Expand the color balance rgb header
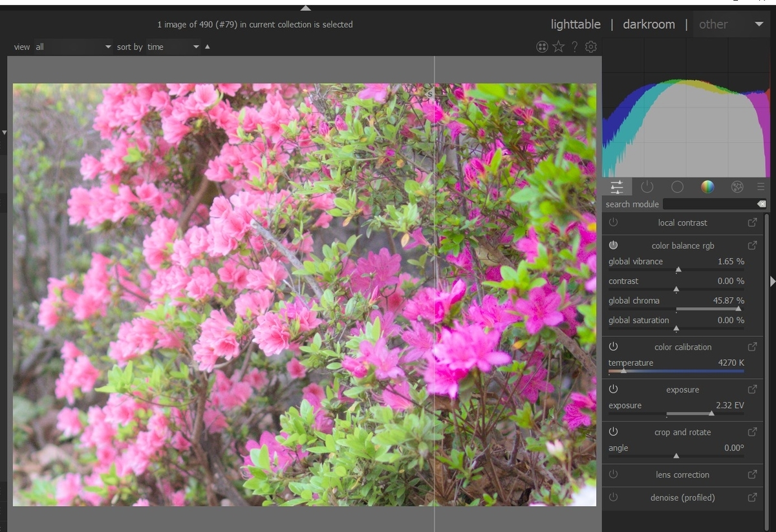The height and width of the screenshot is (532, 776). (682, 246)
